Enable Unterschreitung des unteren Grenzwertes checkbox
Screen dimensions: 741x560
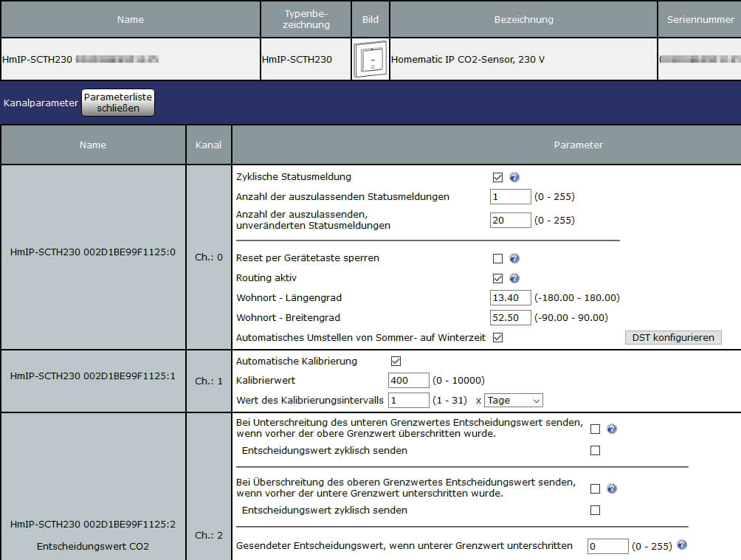(595, 429)
